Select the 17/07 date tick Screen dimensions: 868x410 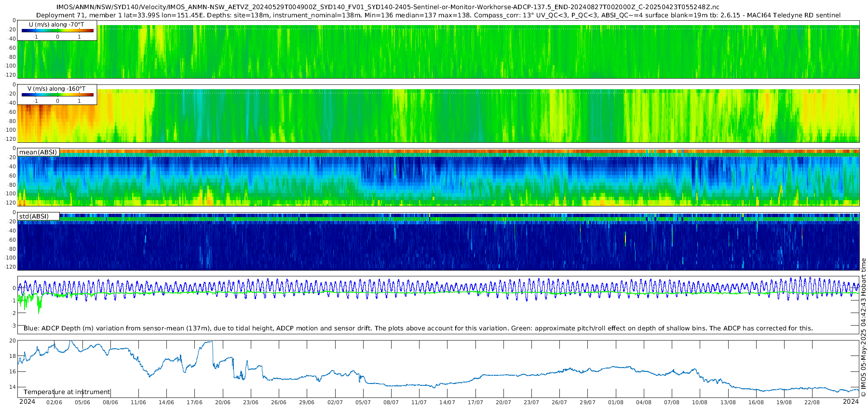pyautogui.click(x=475, y=402)
